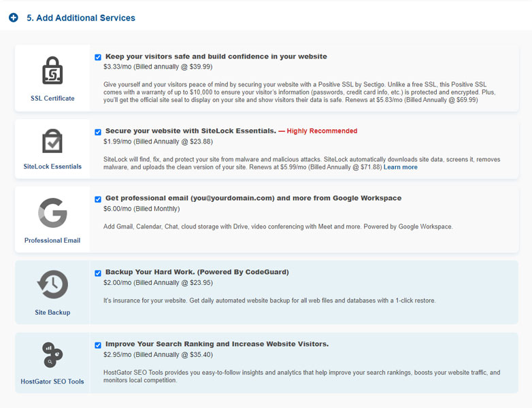Click the SiteLock Essentials label
The image size is (532, 408).
tap(52, 167)
